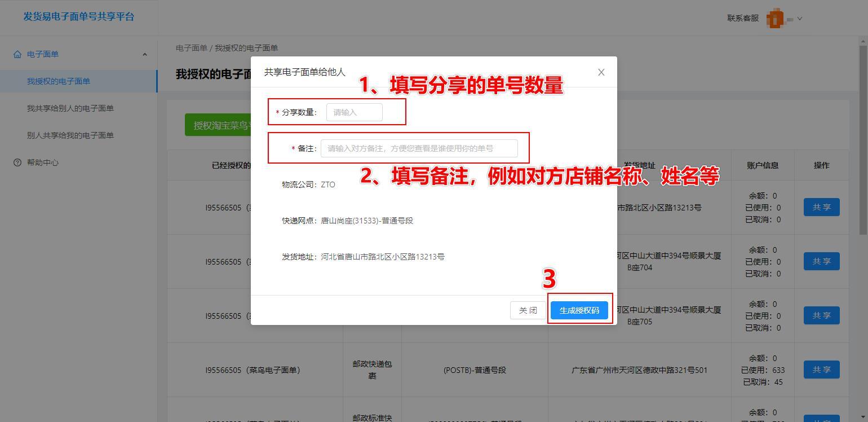The height and width of the screenshot is (422, 868).
Task: Click the 已取消: 45 value
Action: tap(763, 382)
